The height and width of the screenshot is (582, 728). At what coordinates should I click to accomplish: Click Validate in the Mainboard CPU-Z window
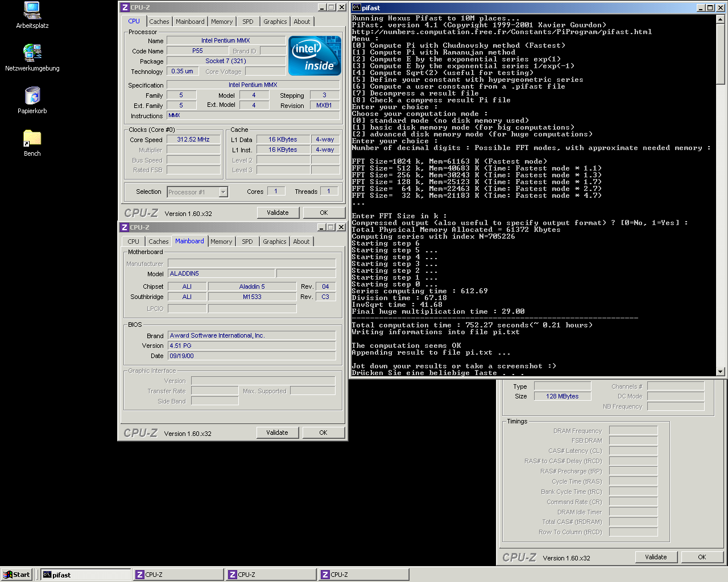277,433
